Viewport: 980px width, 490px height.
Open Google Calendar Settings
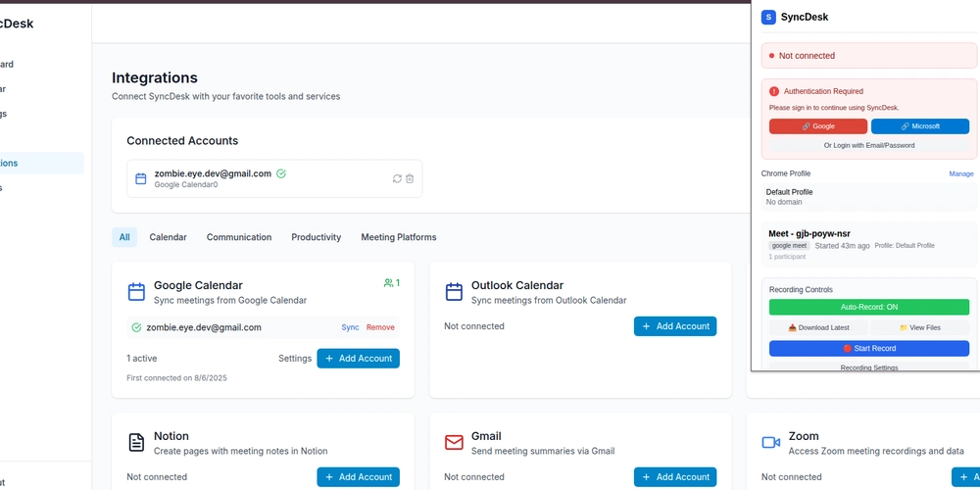click(295, 358)
